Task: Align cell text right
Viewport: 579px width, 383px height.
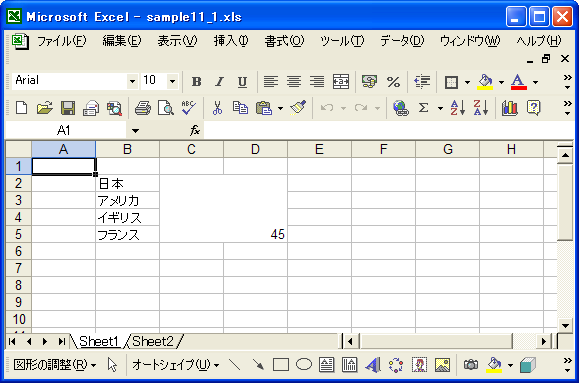Action: point(317,82)
